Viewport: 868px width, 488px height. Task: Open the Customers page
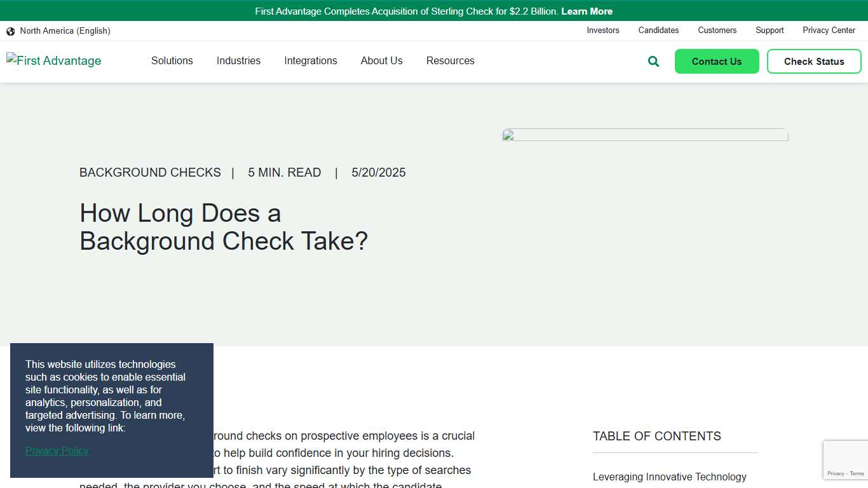coord(717,30)
